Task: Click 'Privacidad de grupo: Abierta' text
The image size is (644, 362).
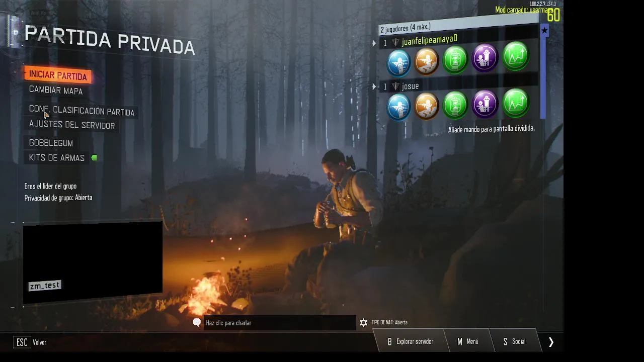Action: [x=58, y=198]
